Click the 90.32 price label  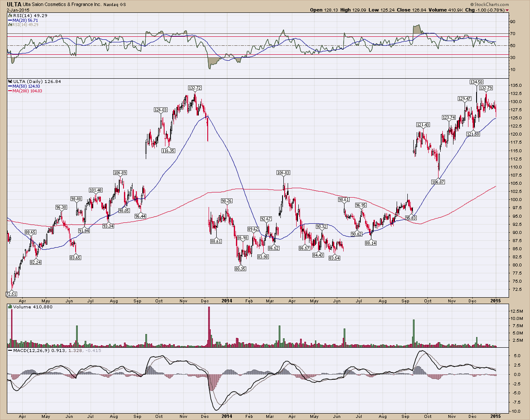click(x=321, y=227)
